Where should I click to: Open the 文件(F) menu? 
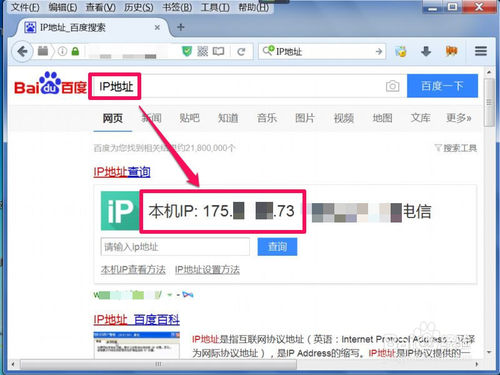(x=25, y=7)
